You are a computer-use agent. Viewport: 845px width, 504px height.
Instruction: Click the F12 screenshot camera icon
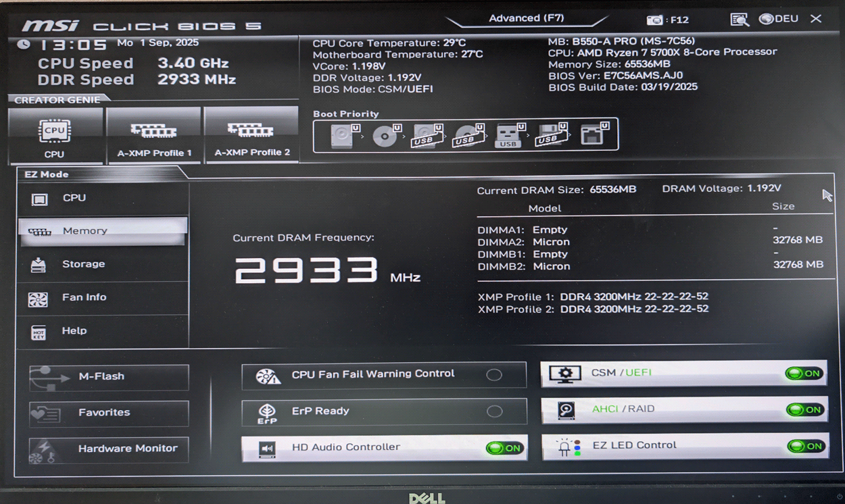(654, 20)
